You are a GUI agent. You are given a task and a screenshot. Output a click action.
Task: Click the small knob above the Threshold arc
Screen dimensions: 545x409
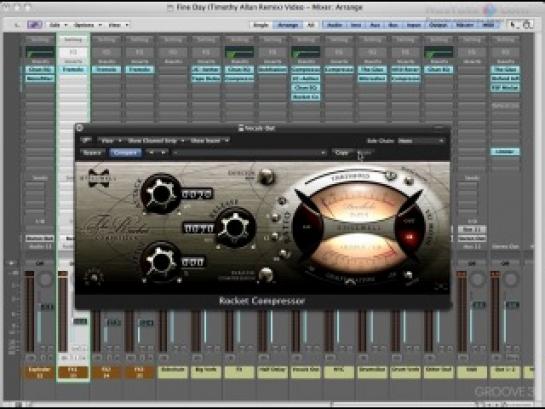390,175
